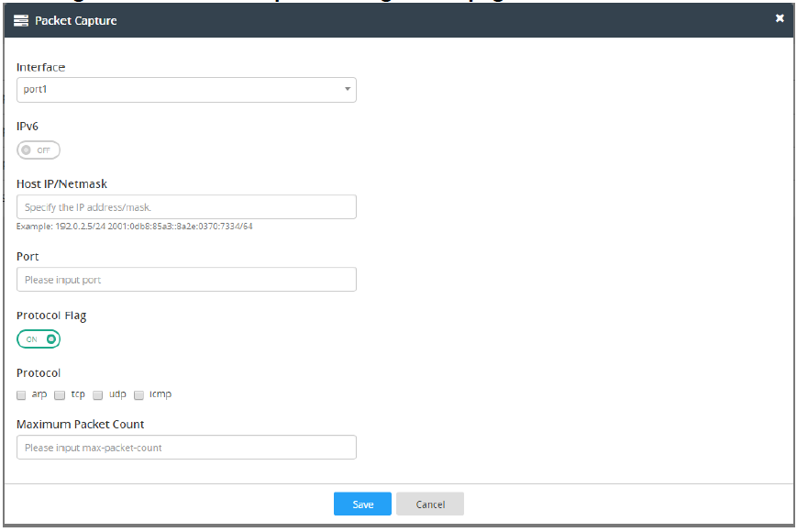This screenshot has width=808, height=532.
Task: Click the dropdown arrow icon in Interface field
Action: pyautogui.click(x=347, y=90)
